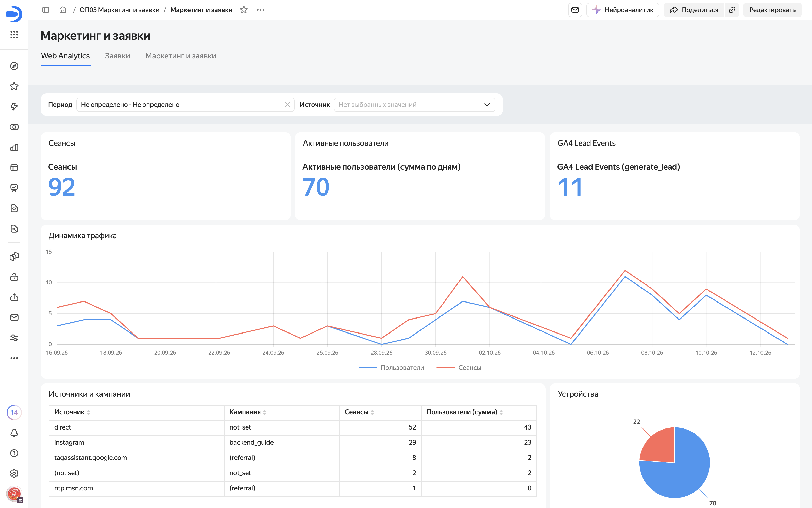
Task: Click the Период date range field
Action: pyautogui.click(x=185, y=105)
